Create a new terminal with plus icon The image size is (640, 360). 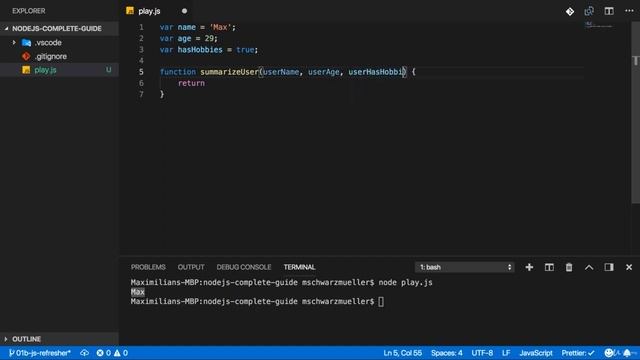529,267
